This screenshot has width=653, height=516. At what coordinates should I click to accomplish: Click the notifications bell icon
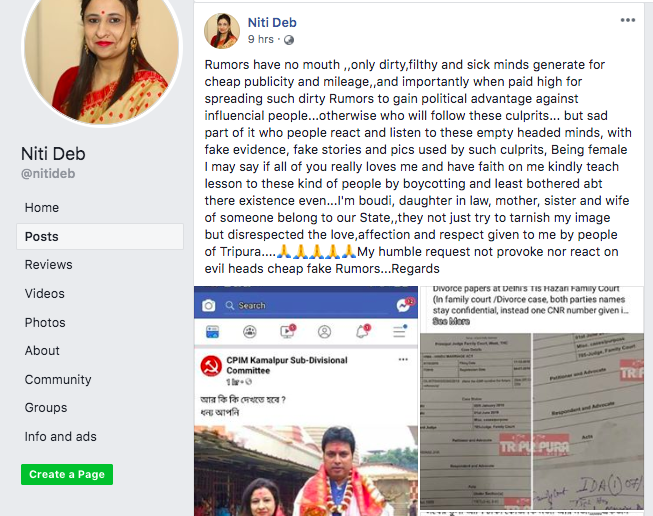(x=362, y=332)
